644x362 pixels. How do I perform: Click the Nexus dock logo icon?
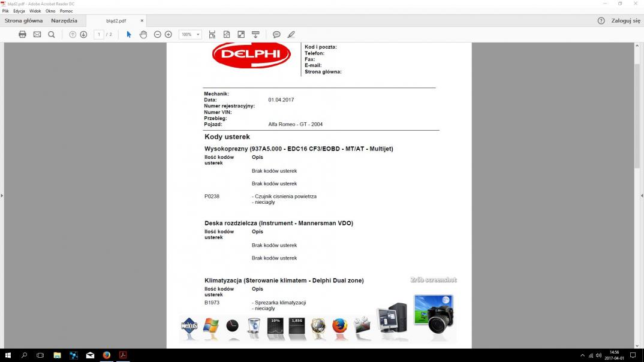pos(189,326)
